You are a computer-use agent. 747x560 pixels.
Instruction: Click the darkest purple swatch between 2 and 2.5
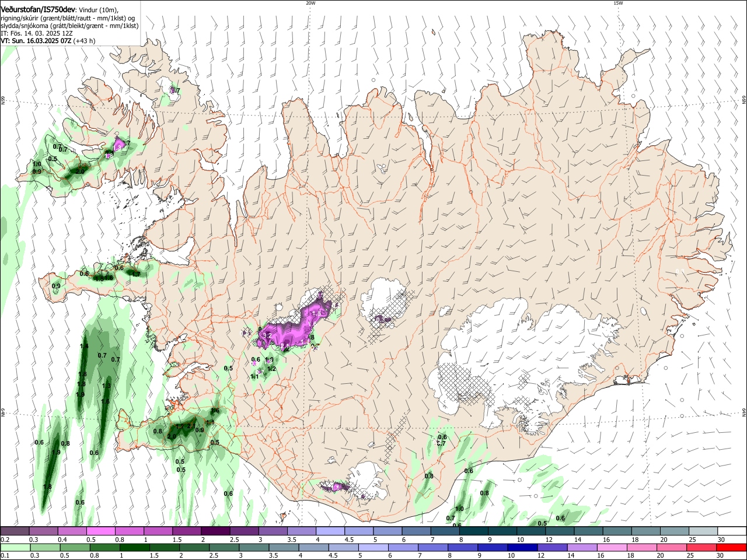pos(215,531)
